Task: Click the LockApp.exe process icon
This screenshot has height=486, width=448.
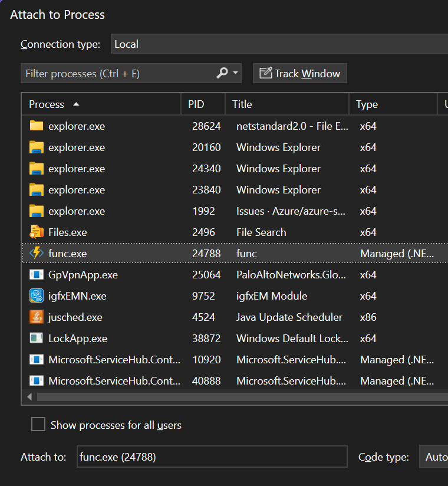Action: 37,339
